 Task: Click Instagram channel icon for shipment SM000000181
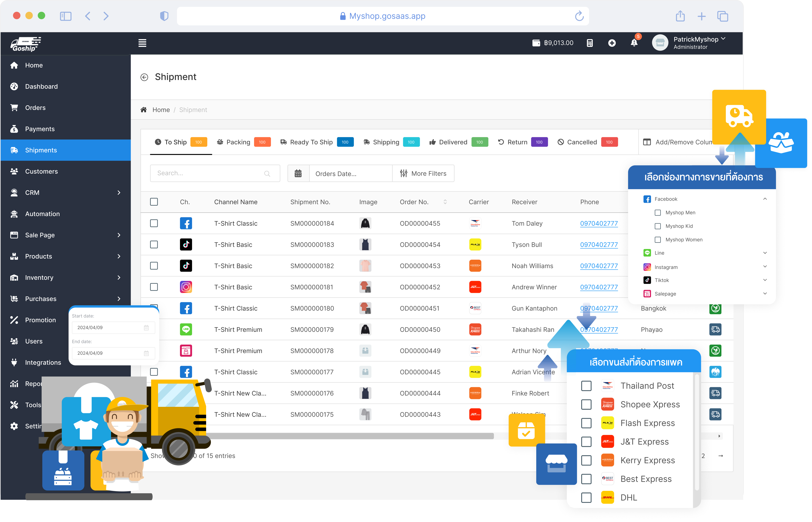pyautogui.click(x=186, y=287)
